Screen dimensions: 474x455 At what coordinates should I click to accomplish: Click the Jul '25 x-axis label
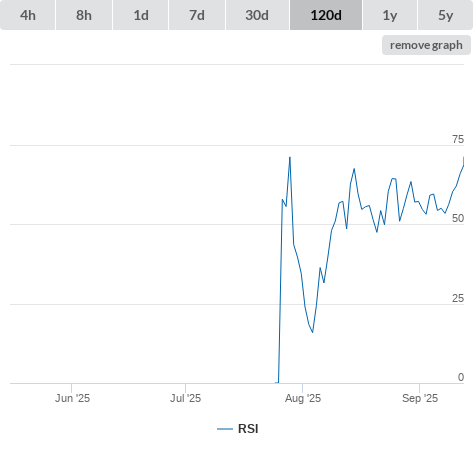(185, 398)
